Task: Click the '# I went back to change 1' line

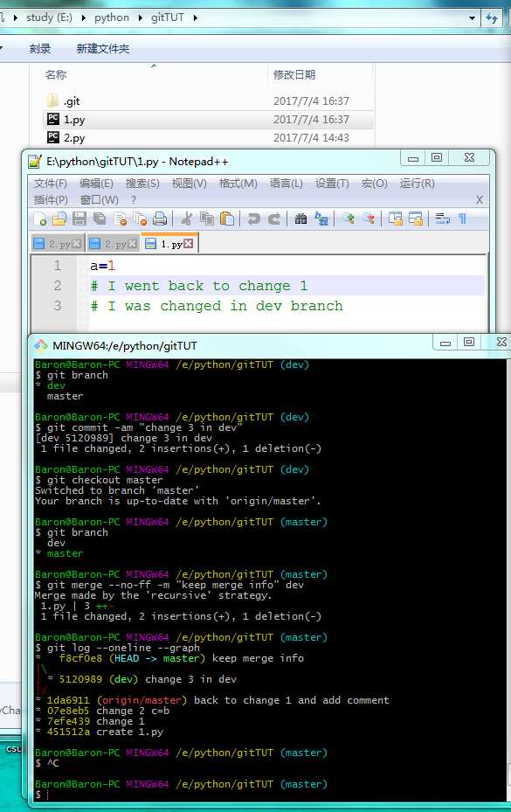Action: (199, 286)
